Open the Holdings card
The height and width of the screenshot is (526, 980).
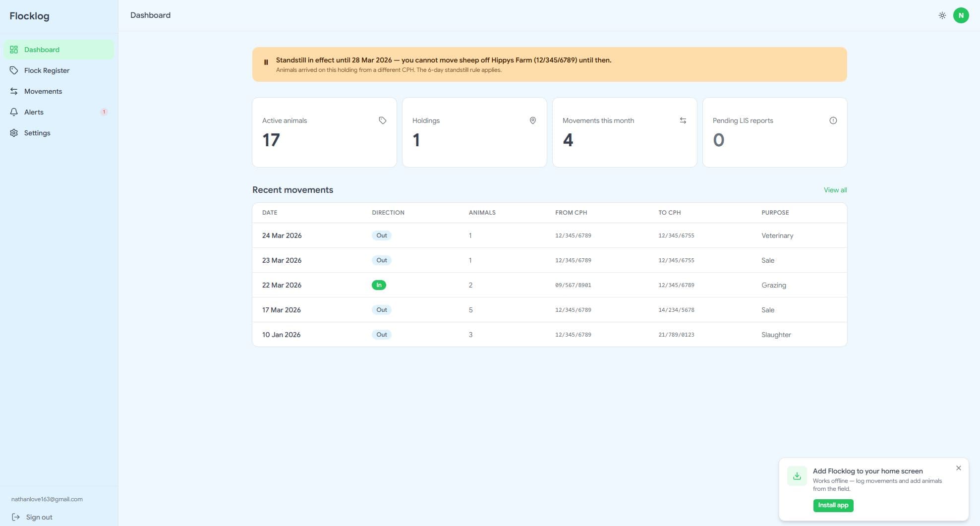point(474,132)
